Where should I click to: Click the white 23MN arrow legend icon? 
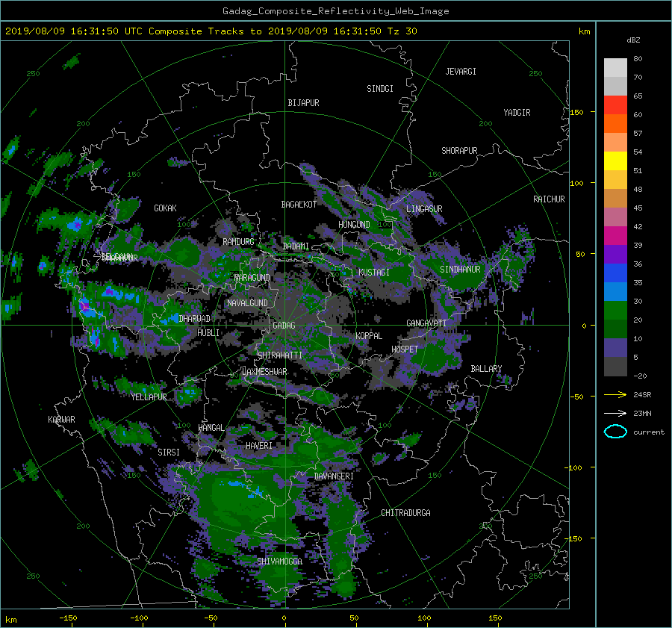click(x=615, y=413)
